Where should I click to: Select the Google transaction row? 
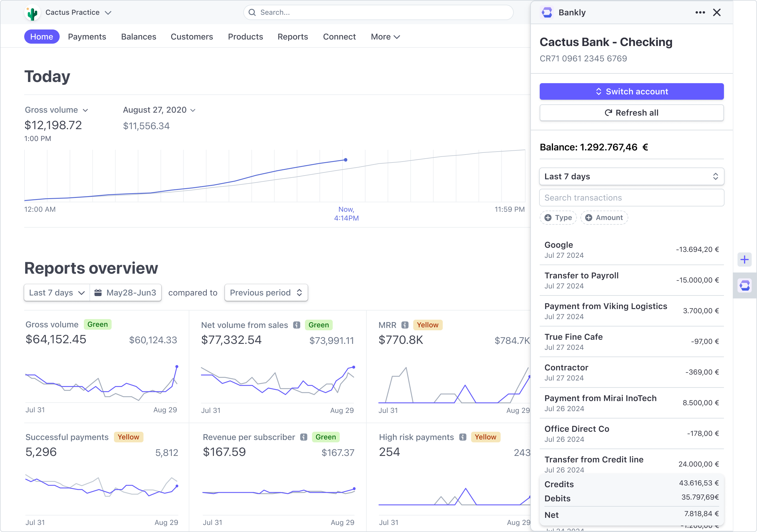click(x=631, y=249)
